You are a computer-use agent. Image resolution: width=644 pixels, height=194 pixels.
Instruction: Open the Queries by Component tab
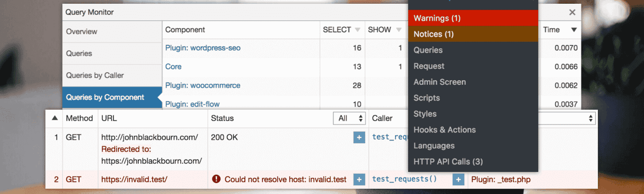click(105, 97)
